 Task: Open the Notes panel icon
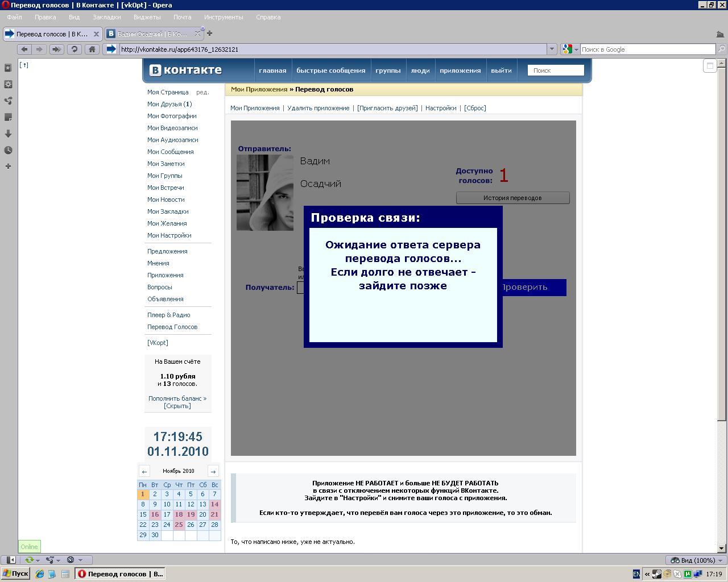pyautogui.click(x=8, y=117)
